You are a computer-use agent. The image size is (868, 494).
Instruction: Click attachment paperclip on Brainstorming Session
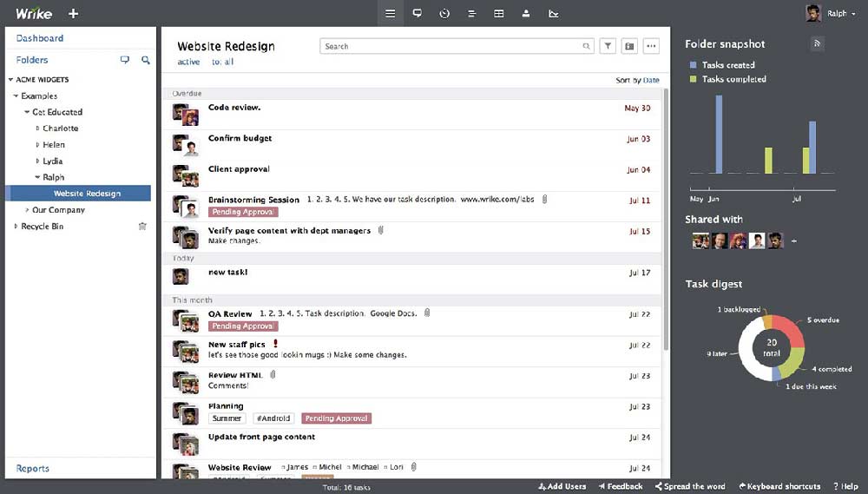tap(545, 199)
